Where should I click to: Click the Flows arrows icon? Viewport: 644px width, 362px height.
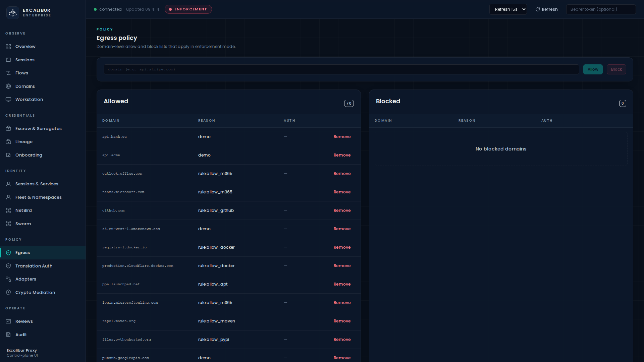(8, 73)
